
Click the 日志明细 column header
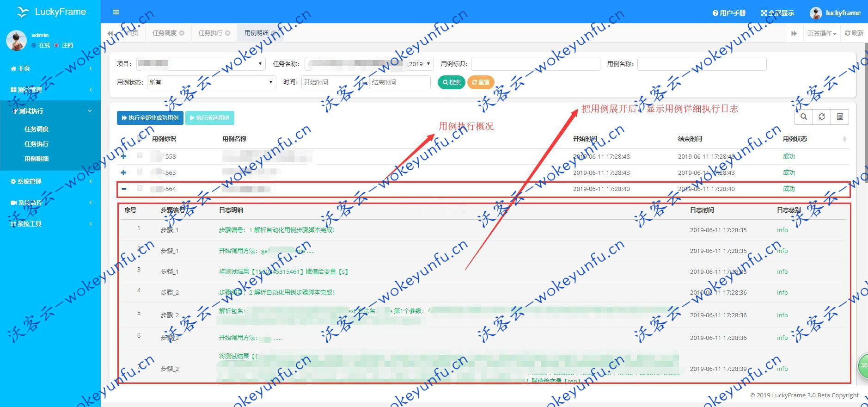(231, 210)
